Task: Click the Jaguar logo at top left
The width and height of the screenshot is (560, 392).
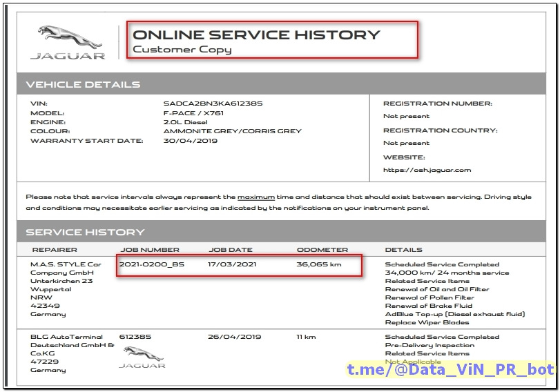Action: tap(68, 43)
